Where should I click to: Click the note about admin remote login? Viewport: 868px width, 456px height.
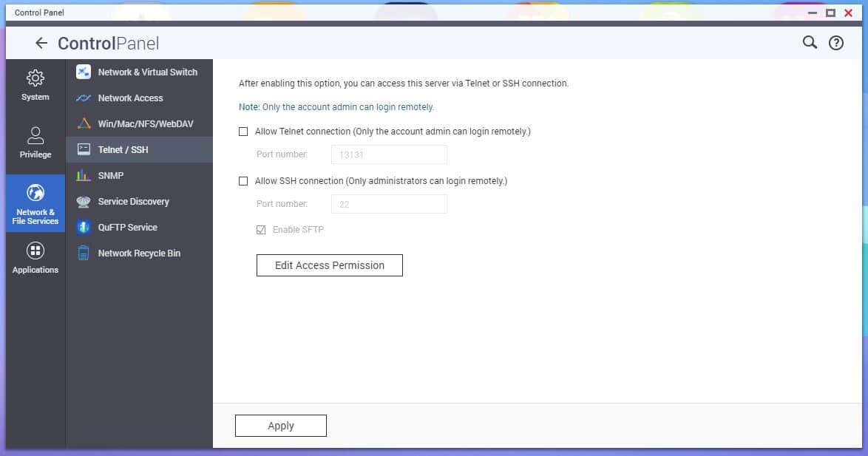pos(336,107)
